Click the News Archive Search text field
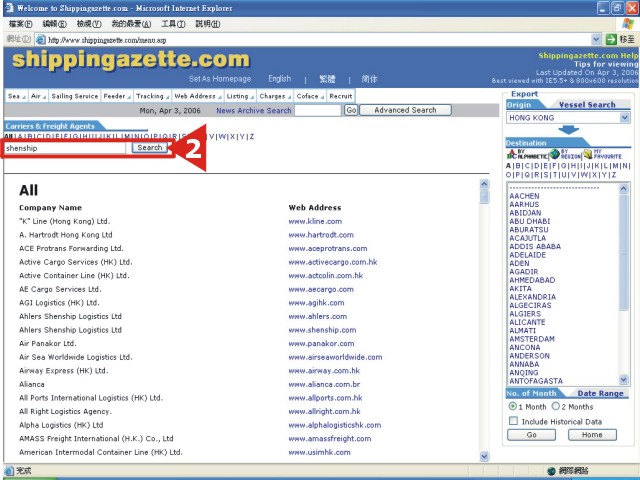This screenshot has height=480, width=640. click(x=318, y=110)
